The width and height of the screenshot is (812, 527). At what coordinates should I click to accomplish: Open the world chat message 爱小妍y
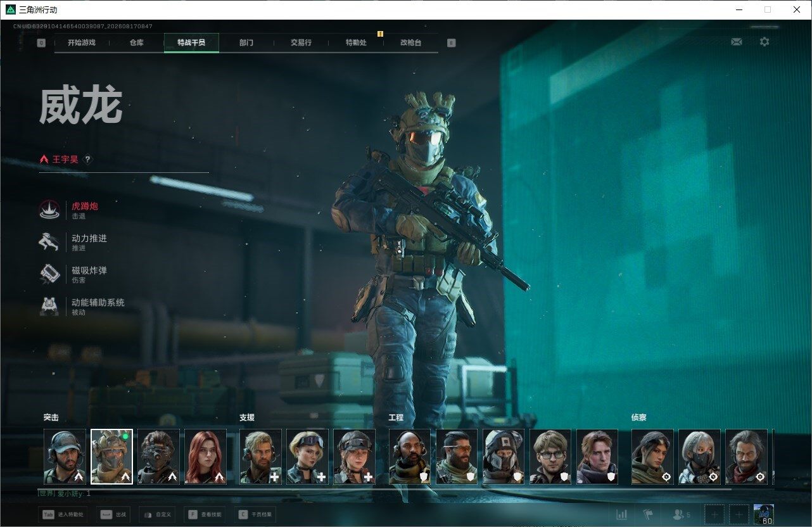pyautogui.click(x=65, y=493)
